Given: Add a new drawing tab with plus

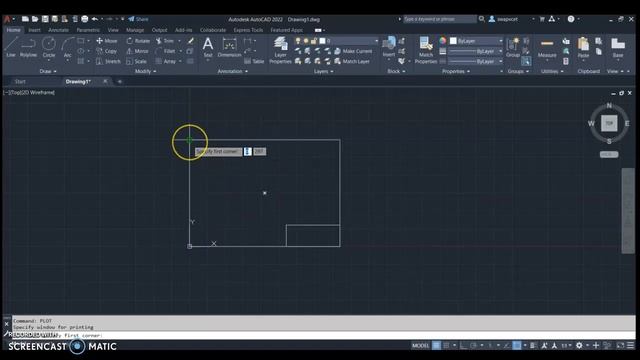Looking at the screenshot, I should pos(120,82).
